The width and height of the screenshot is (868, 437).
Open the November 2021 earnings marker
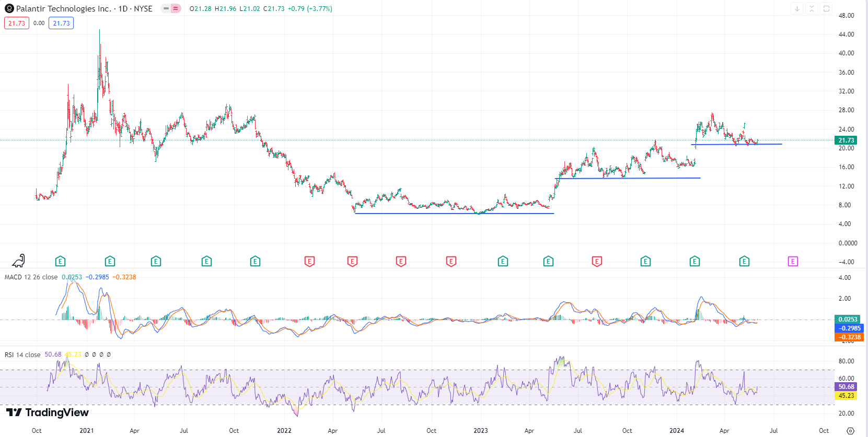pyautogui.click(x=255, y=261)
